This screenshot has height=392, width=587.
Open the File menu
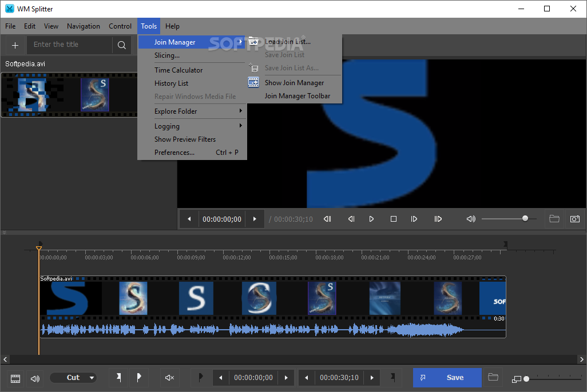click(x=10, y=26)
